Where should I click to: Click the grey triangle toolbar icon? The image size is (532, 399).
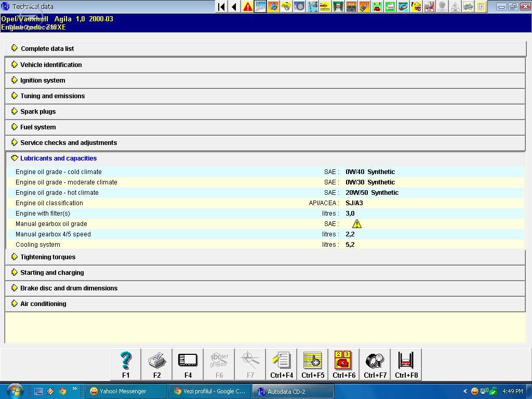[455, 6]
